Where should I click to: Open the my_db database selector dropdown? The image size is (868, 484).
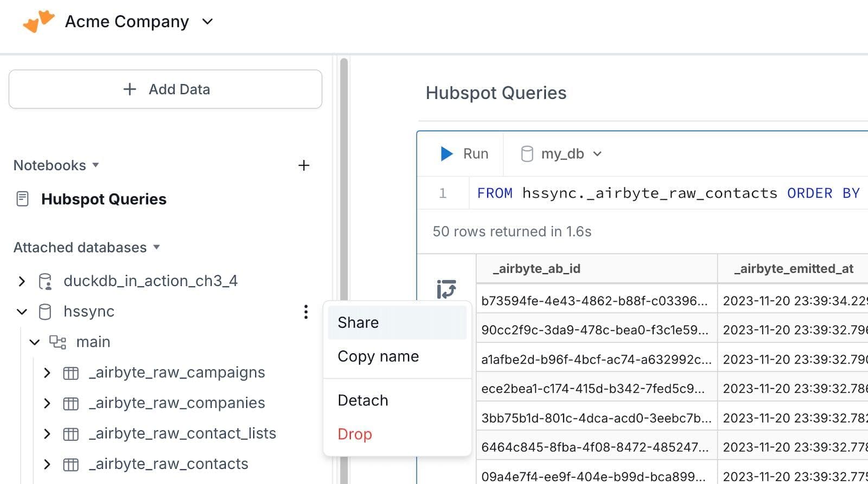(561, 154)
